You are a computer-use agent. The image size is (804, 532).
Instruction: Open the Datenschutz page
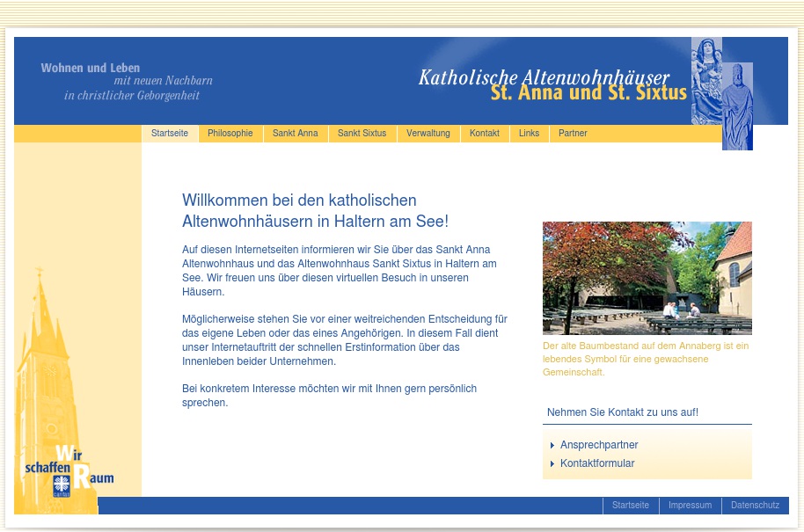pyautogui.click(x=755, y=505)
